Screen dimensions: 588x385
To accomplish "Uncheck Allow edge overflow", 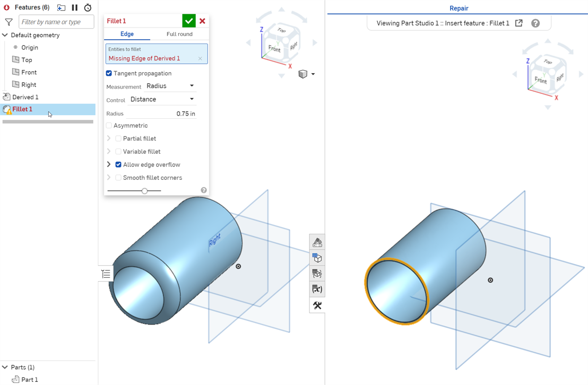I will click(118, 164).
